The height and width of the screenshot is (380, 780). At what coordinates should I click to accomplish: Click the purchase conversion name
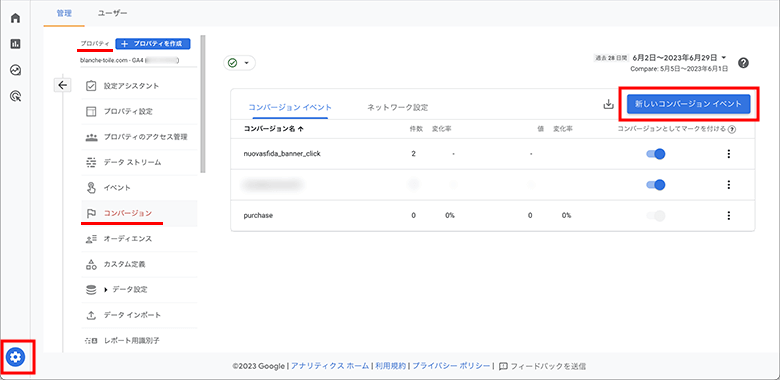click(x=258, y=215)
